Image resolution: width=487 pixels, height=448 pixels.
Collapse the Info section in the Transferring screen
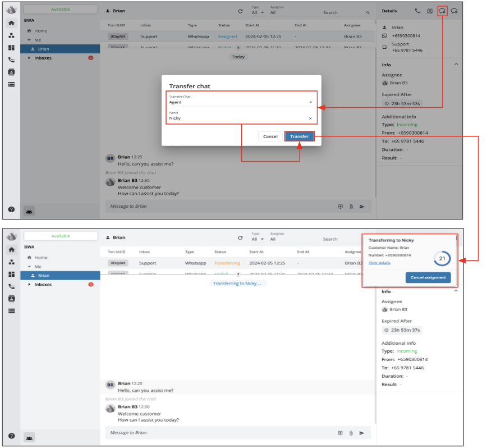click(x=456, y=291)
